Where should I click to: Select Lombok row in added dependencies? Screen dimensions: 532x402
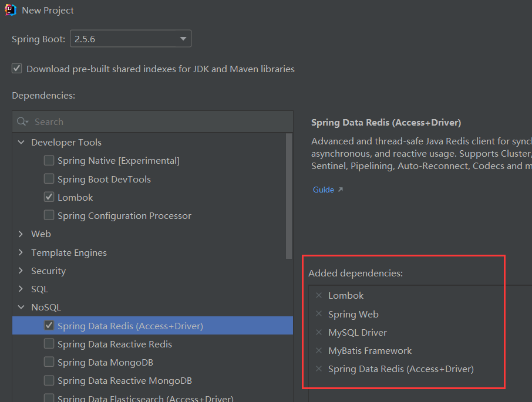pos(346,296)
